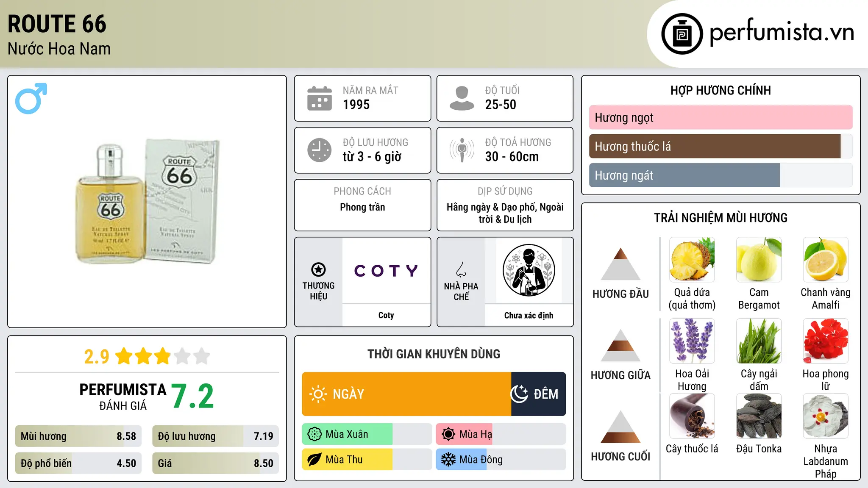This screenshot has width=868, height=488.
Task: Click the sillage value 30 - 60cm
Action: (512, 157)
